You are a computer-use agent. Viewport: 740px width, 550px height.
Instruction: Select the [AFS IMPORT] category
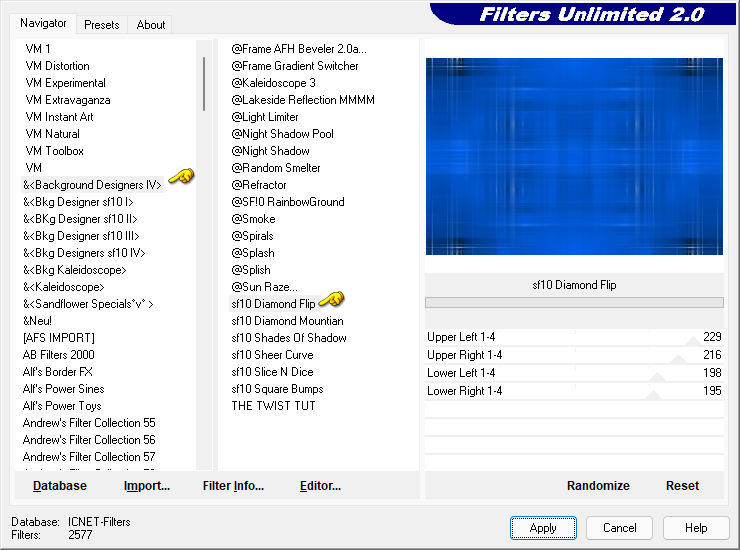click(59, 338)
